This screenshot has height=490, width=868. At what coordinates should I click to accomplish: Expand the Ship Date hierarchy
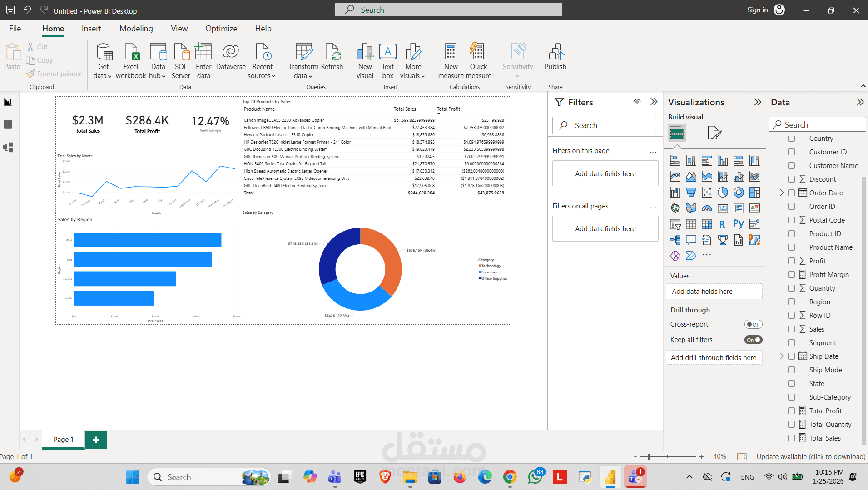coord(781,356)
